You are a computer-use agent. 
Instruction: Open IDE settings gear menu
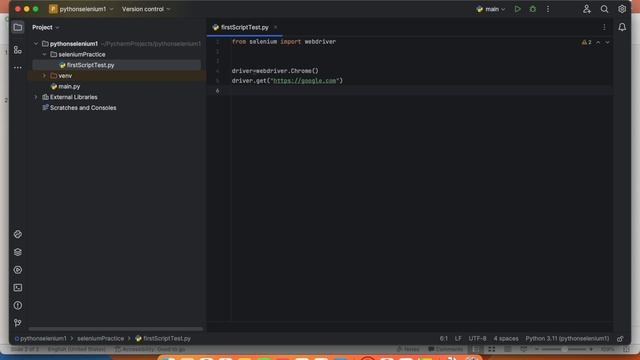point(622,9)
